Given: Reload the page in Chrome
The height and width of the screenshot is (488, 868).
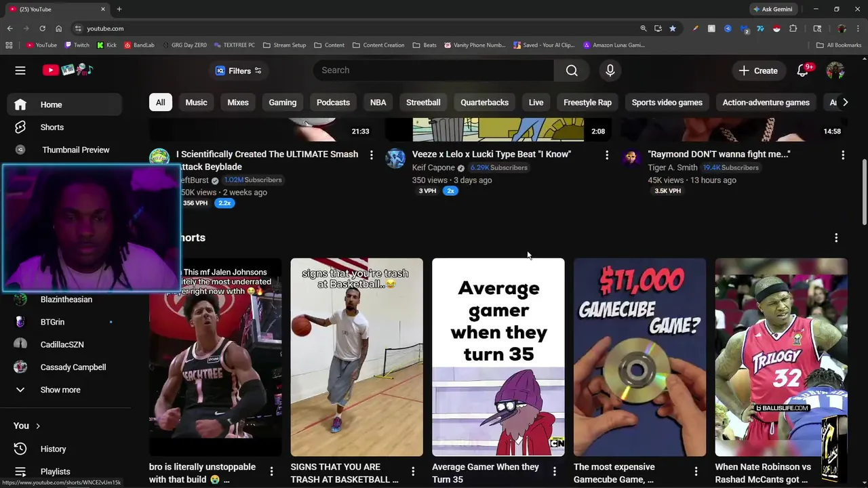Looking at the screenshot, I should 42,28.
